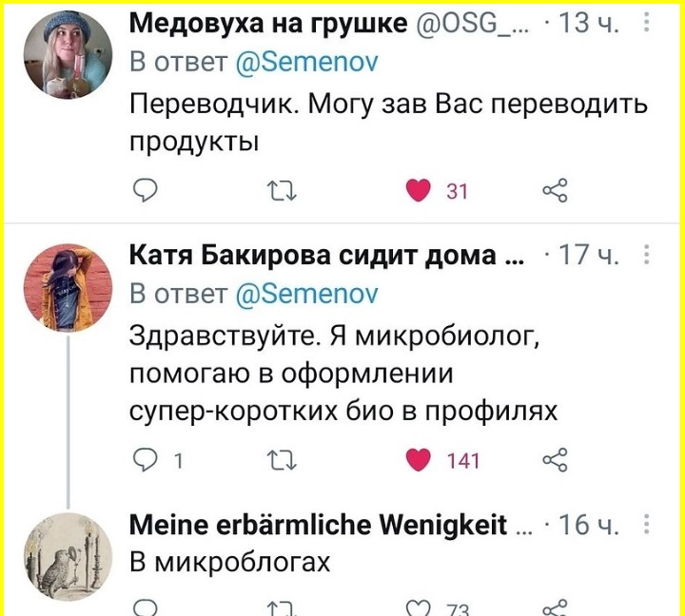Viewport: 685px width, 616px height.
Task: Share the В микроблогах reply
Action: pos(555,607)
